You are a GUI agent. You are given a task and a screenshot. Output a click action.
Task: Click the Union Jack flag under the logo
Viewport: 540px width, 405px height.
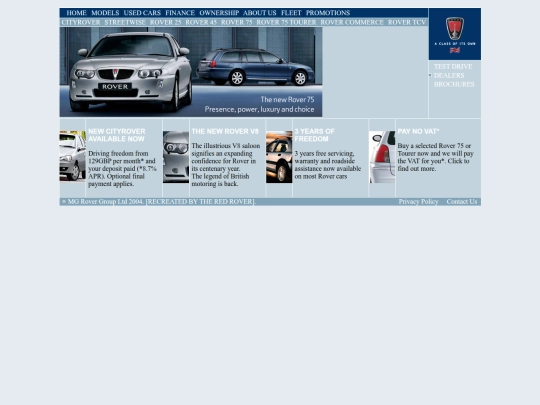tap(455, 50)
